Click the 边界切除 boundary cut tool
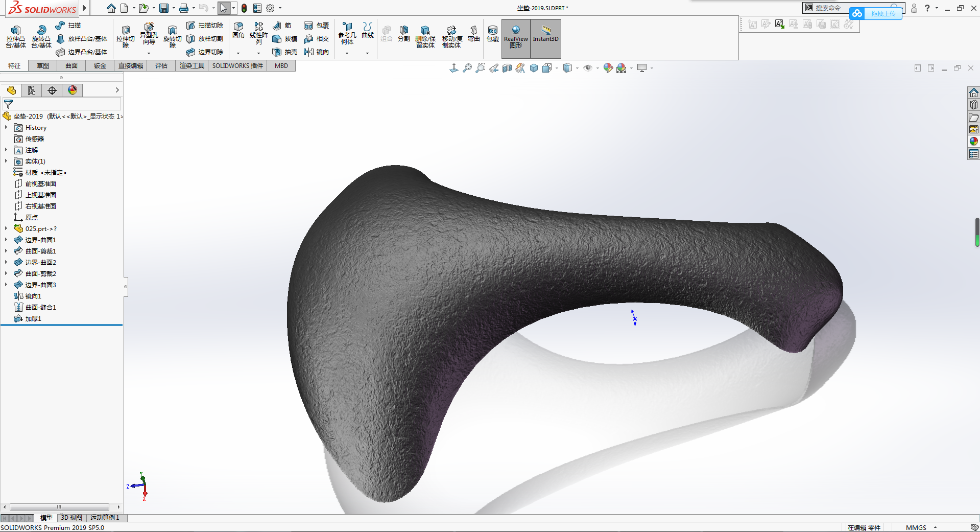Viewport: 980px width, 532px height. pos(205,52)
